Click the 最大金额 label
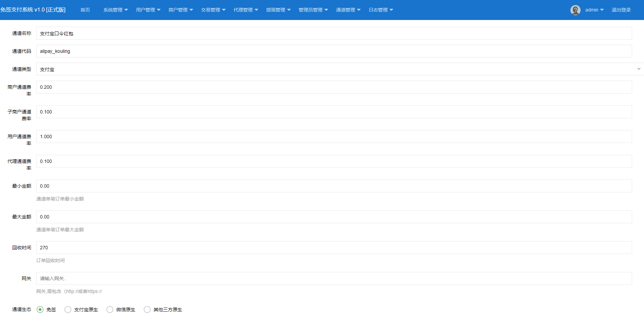The image size is (644, 315). point(22,217)
